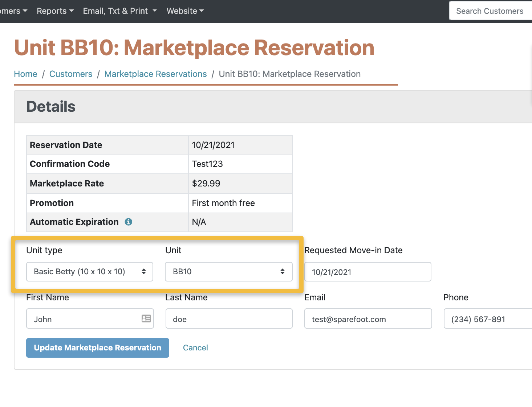This screenshot has width=532, height=407.
Task: Open the partially visible Customers menu
Action: pos(13,11)
